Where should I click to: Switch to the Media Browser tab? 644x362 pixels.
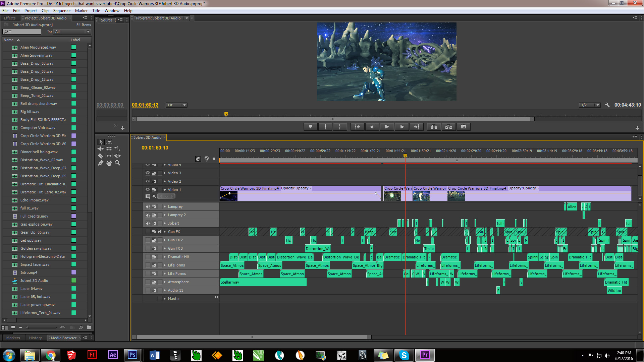click(x=63, y=338)
